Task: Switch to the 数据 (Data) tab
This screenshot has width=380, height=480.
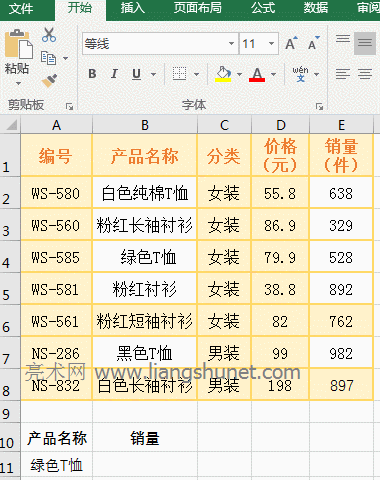Action: click(316, 8)
